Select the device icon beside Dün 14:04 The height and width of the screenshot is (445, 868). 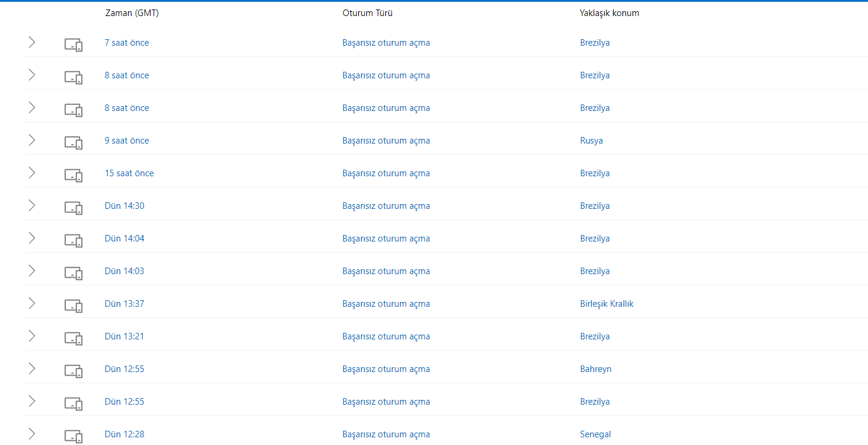click(74, 240)
